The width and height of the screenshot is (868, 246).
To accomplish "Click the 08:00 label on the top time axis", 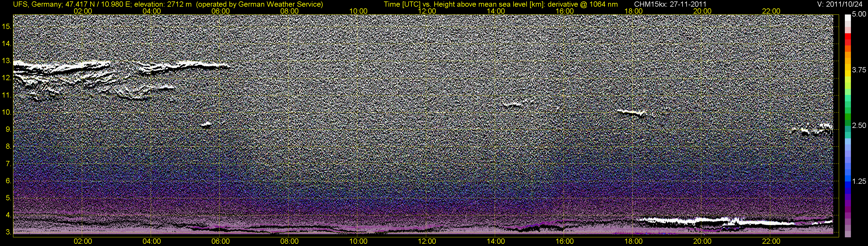I will [289, 11].
